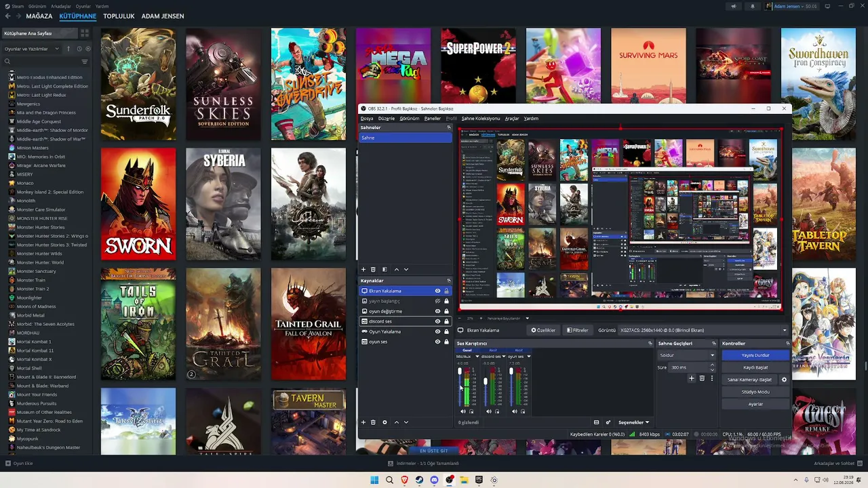The height and width of the screenshot is (488, 868).
Task: Open source properties gear in Kaynaklar toolbar
Action: (x=384, y=422)
